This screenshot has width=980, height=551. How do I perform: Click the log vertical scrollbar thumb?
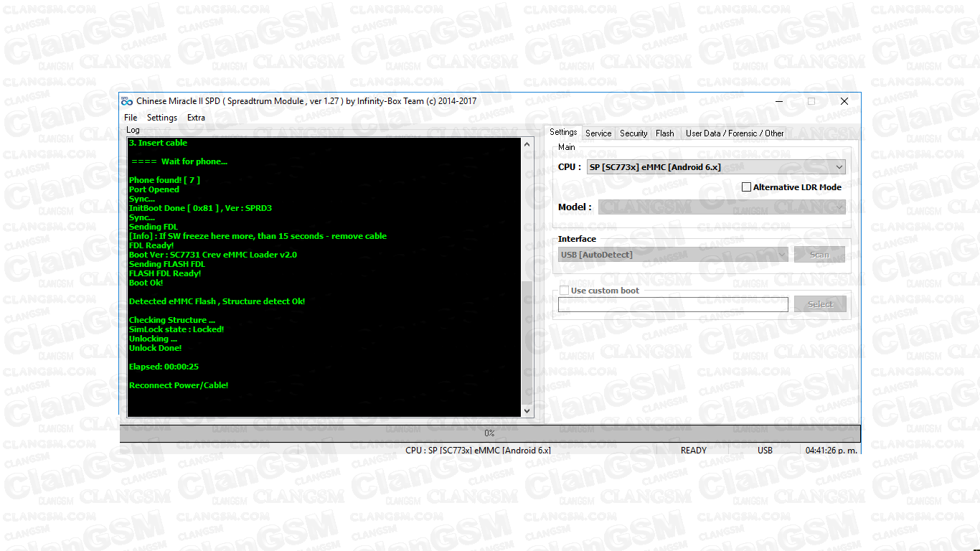coord(527,342)
